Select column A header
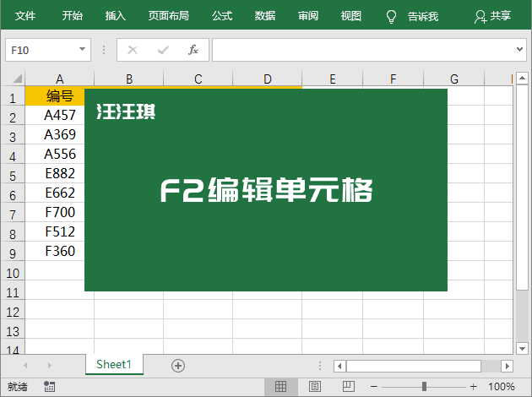The height and width of the screenshot is (397, 532). [x=60, y=79]
